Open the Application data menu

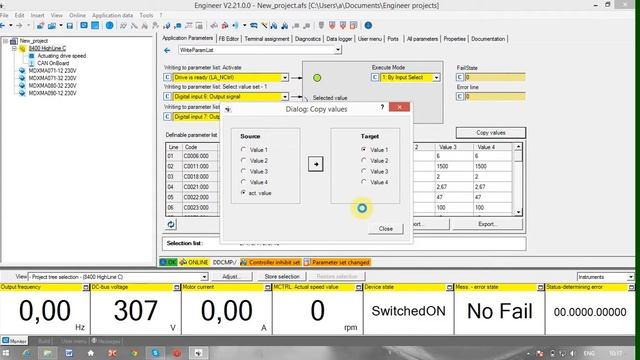112,15
